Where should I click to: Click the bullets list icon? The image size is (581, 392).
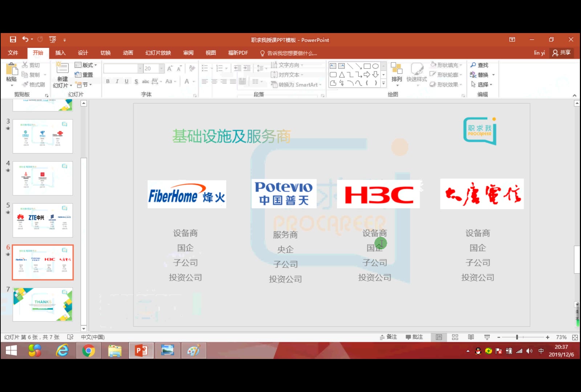coord(205,68)
